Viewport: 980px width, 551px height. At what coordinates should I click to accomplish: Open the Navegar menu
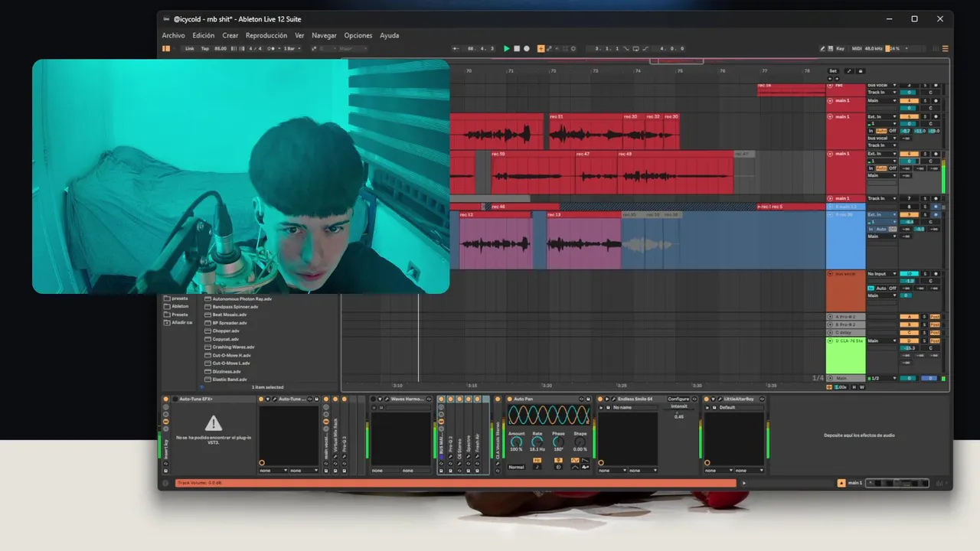324,35
